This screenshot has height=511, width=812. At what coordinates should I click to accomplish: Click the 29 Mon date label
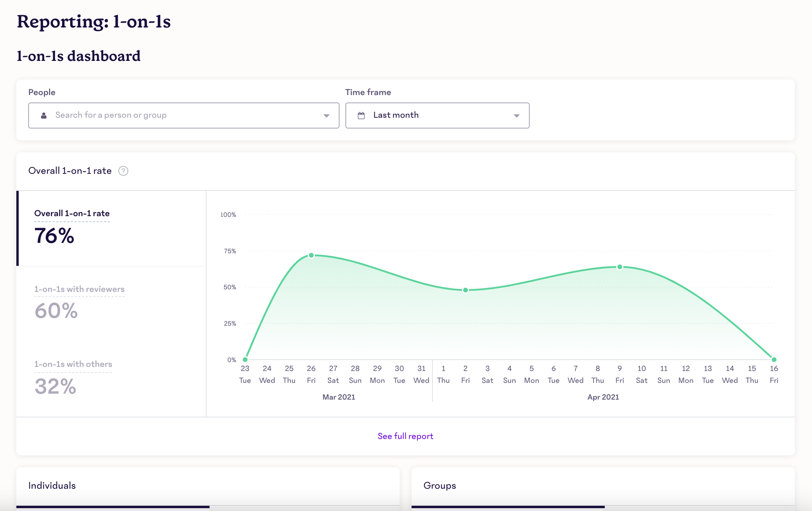pos(377,374)
